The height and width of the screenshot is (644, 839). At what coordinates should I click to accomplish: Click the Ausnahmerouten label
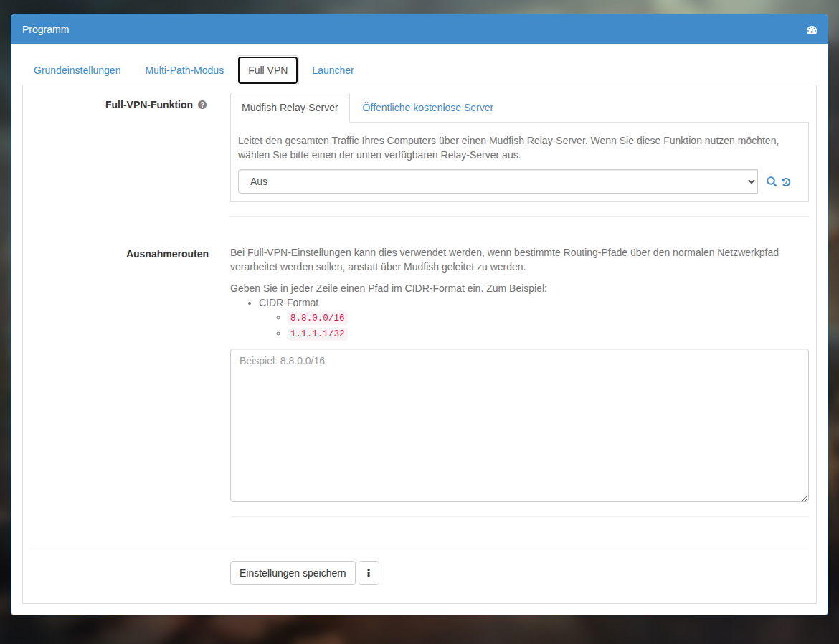[x=168, y=254]
